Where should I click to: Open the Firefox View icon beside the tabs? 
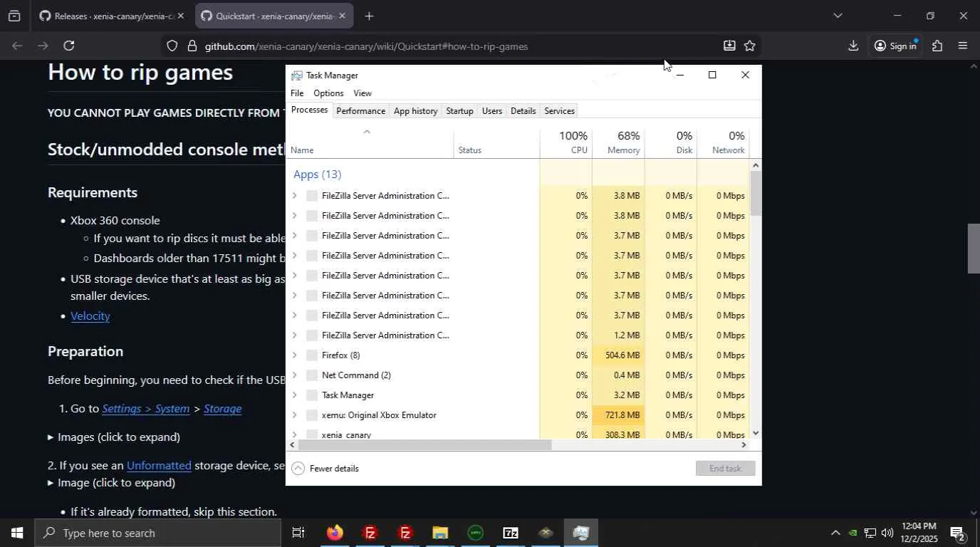coord(14,16)
